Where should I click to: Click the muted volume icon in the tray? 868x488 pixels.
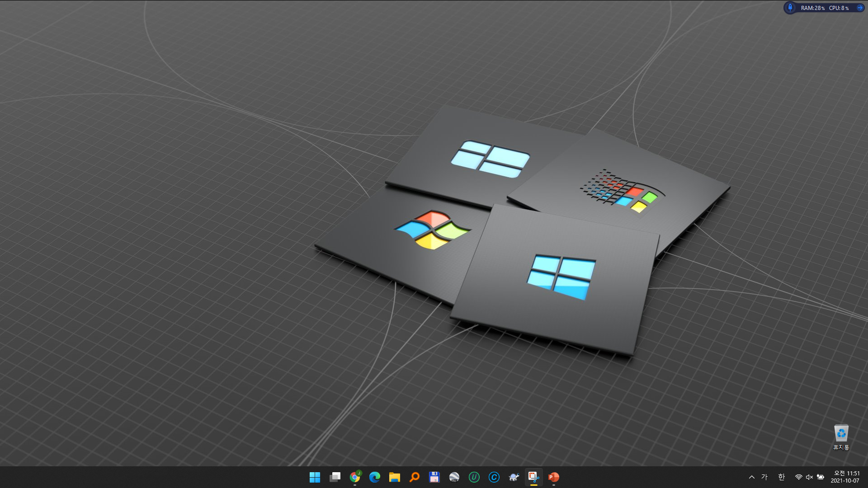810,477
